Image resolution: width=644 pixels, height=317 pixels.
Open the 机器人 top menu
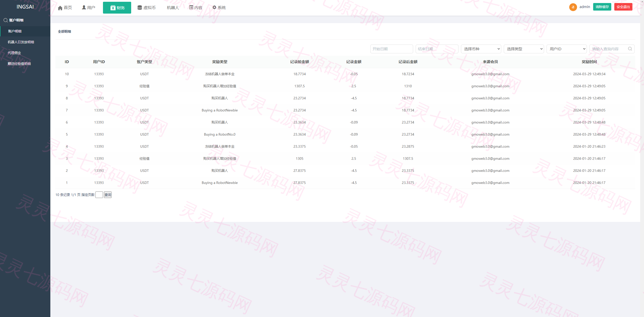coord(173,8)
